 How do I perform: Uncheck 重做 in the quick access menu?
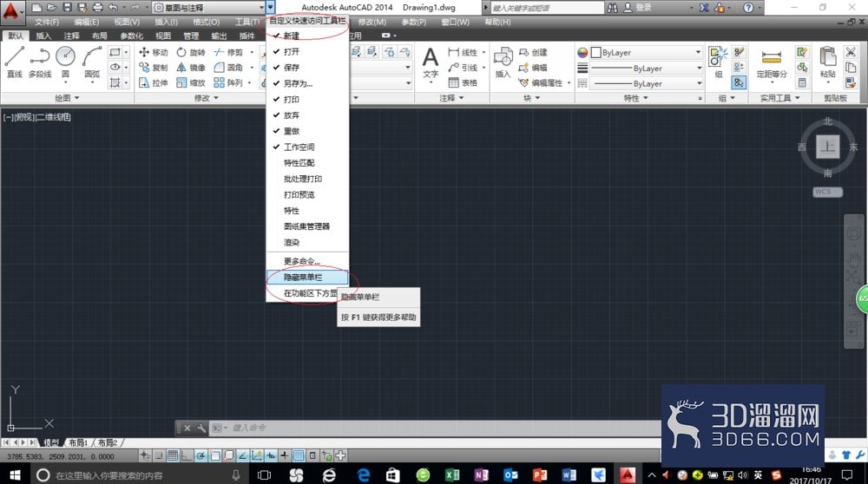[x=307, y=131]
